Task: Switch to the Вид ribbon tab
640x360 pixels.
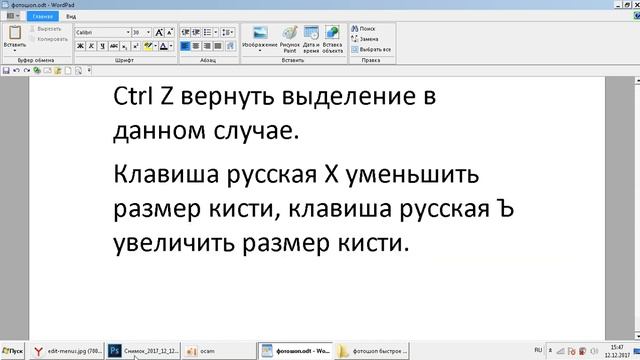Action: pyautogui.click(x=71, y=16)
